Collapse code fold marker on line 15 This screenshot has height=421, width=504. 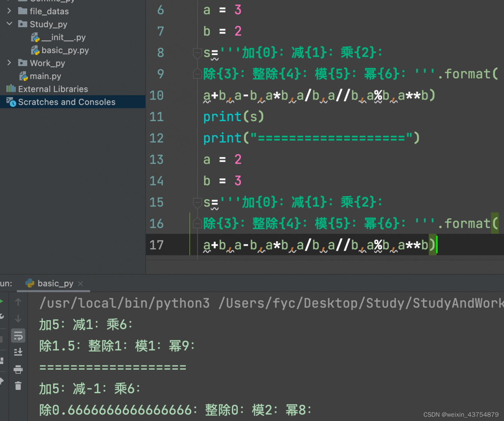198,202
